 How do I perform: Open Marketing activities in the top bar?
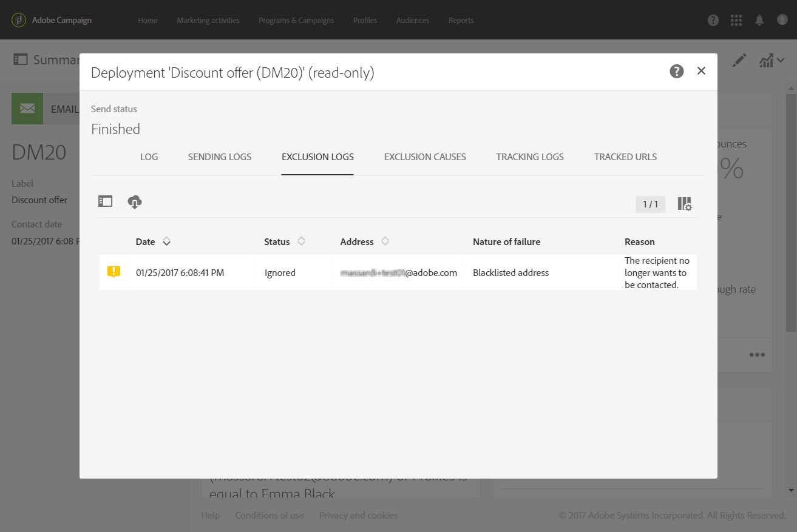point(208,21)
